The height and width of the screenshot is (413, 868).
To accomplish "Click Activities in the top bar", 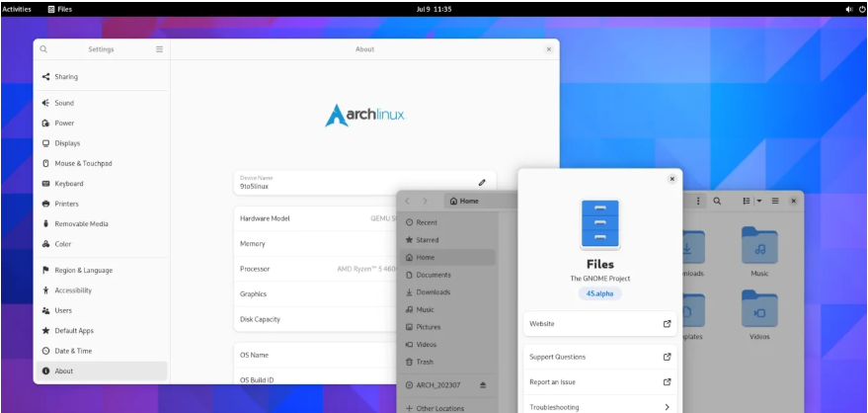I will (17, 9).
